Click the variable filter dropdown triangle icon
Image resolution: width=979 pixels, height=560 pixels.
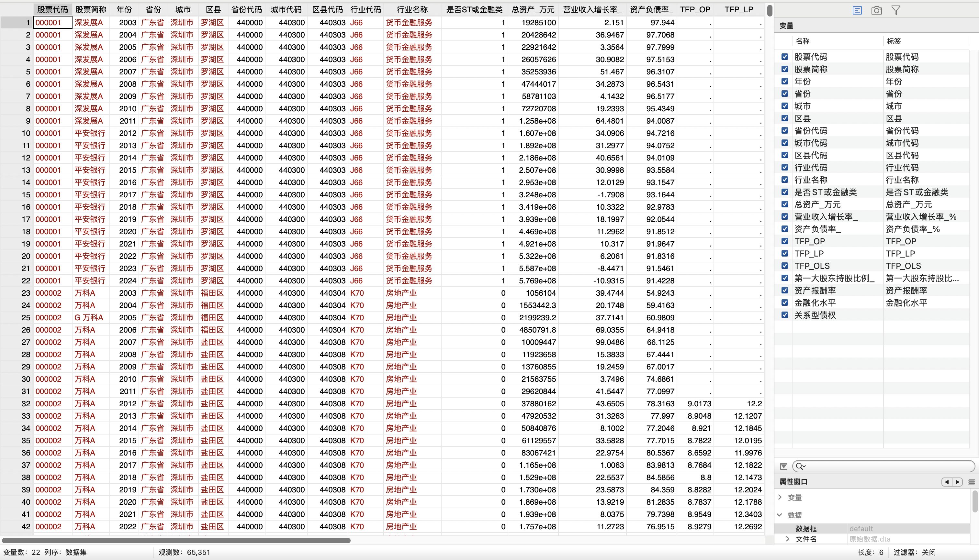click(783, 467)
